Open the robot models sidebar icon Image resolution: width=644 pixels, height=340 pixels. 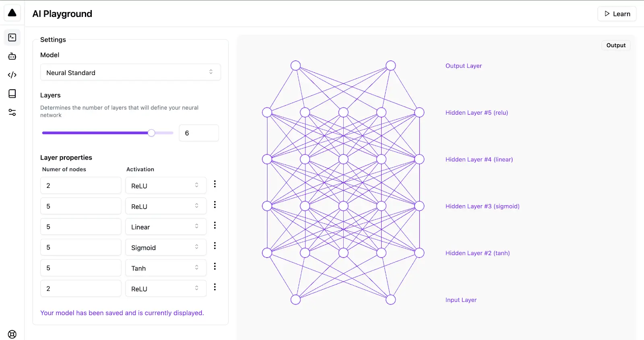[x=12, y=56]
